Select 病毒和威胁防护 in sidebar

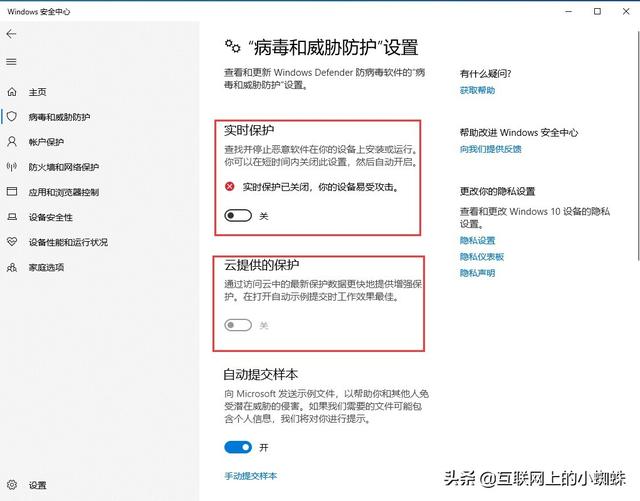[x=59, y=117]
